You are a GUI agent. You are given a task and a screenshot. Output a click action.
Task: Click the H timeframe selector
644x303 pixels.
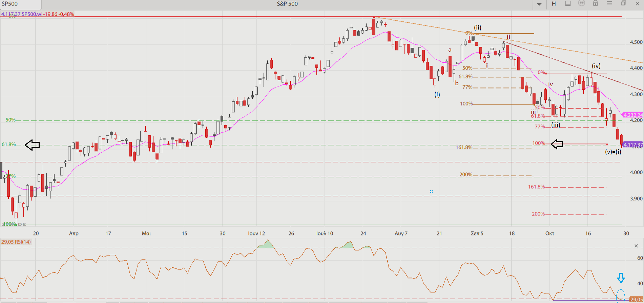point(554,4)
